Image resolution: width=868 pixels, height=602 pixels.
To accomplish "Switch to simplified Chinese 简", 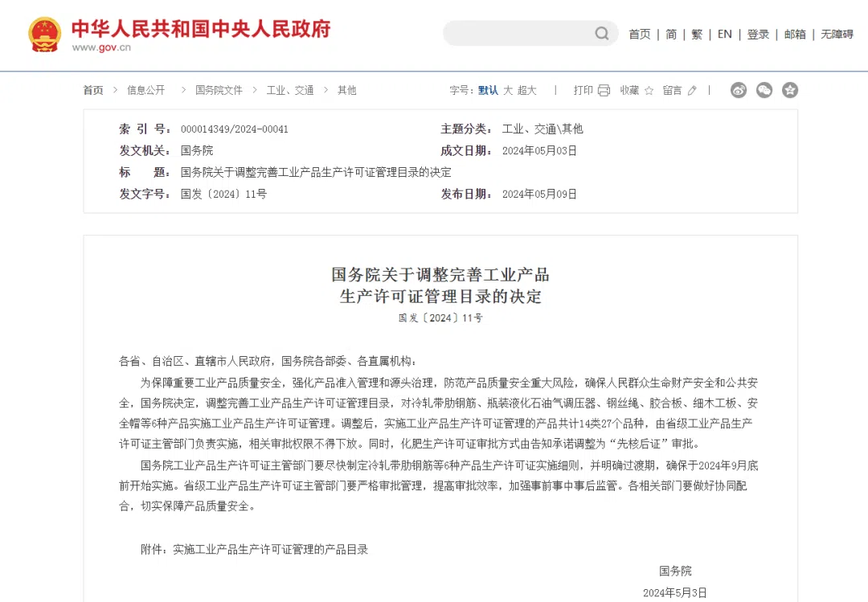I will (x=671, y=35).
